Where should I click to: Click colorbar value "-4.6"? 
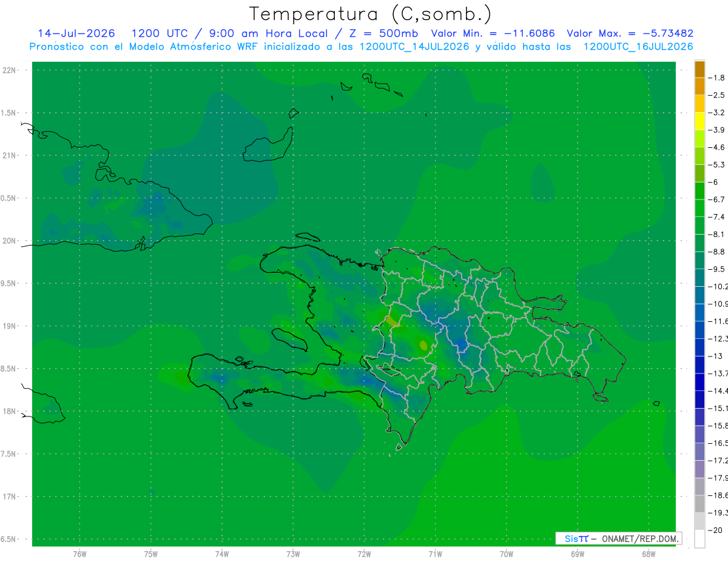pos(716,147)
